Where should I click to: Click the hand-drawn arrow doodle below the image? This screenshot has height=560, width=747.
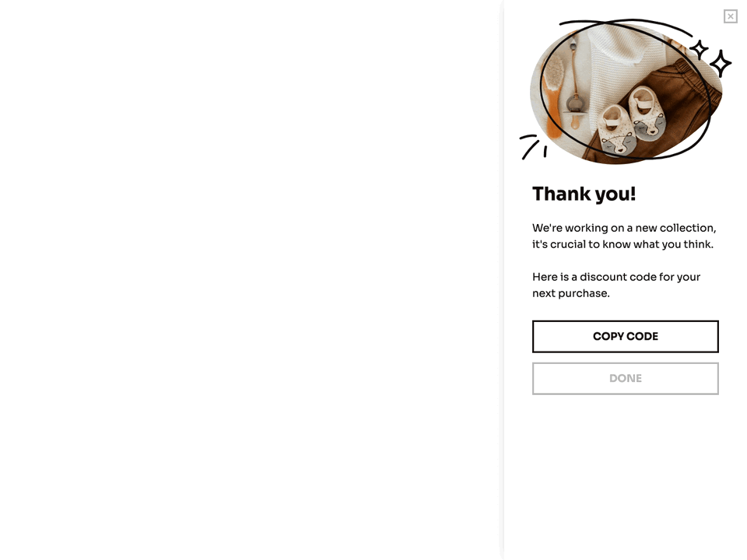[x=534, y=149]
